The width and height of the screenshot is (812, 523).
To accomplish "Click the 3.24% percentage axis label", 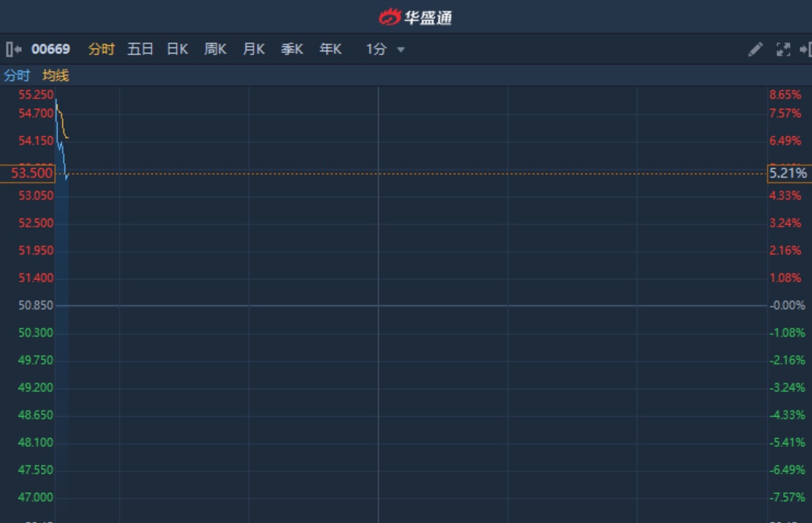I will point(785,223).
